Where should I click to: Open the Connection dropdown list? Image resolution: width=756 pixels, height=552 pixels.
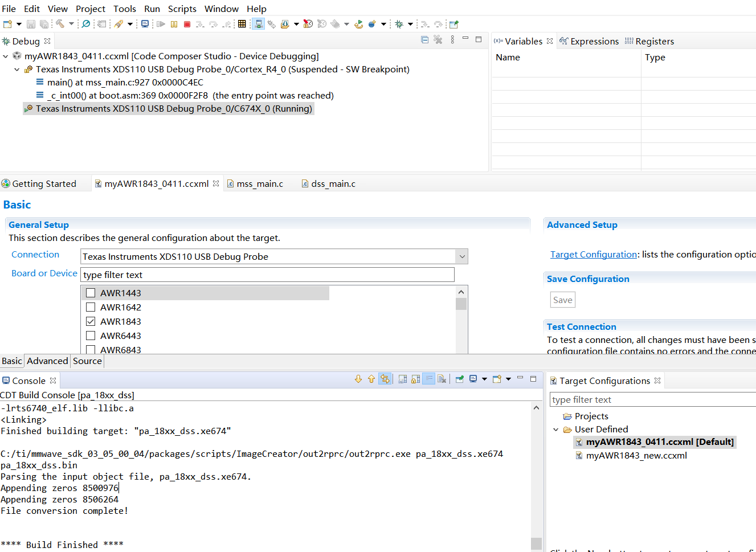pyautogui.click(x=462, y=256)
